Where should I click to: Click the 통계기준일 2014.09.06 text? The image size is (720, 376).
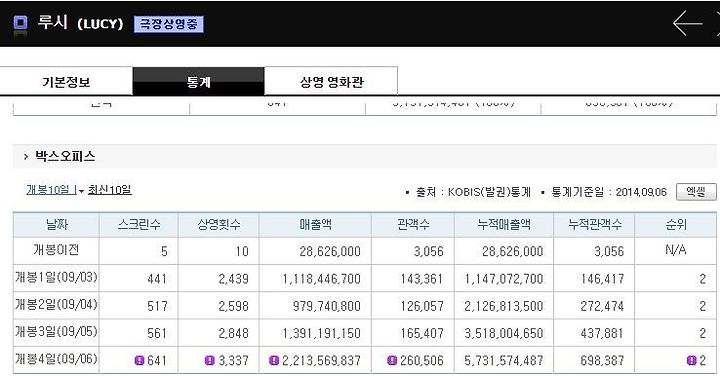point(609,192)
